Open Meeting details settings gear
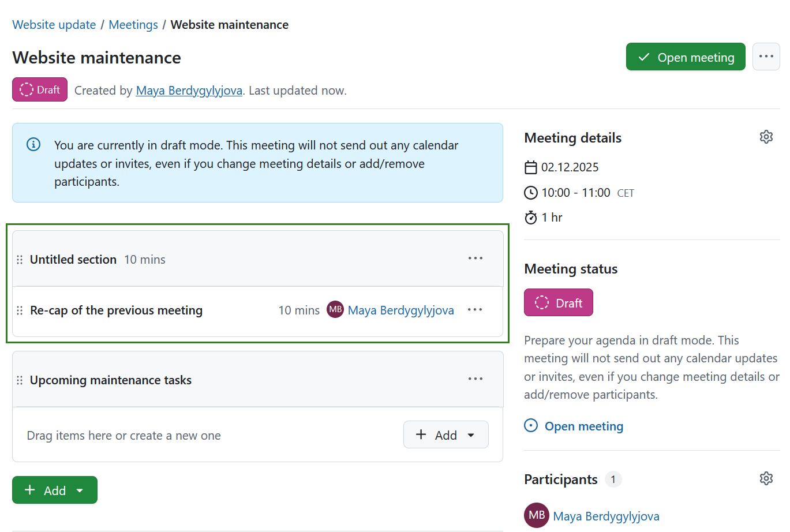 766,137
